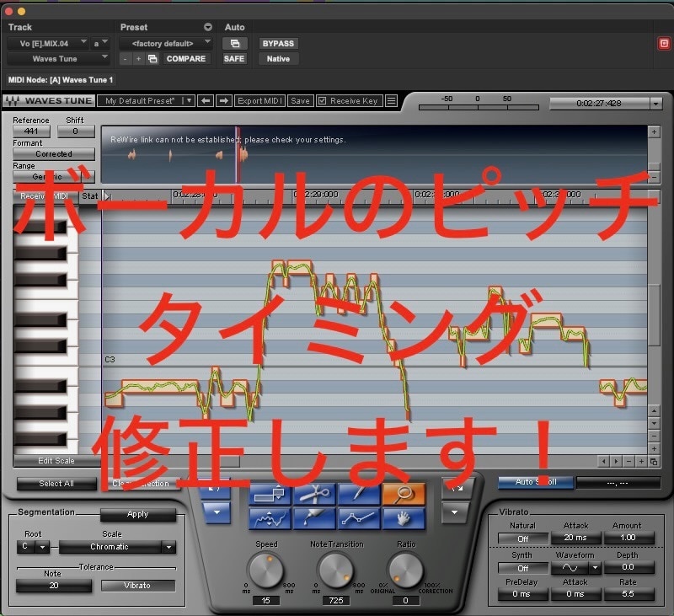Select the Pencil tool
Viewport: 674px width, 616px height.
click(x=360, y=494)
